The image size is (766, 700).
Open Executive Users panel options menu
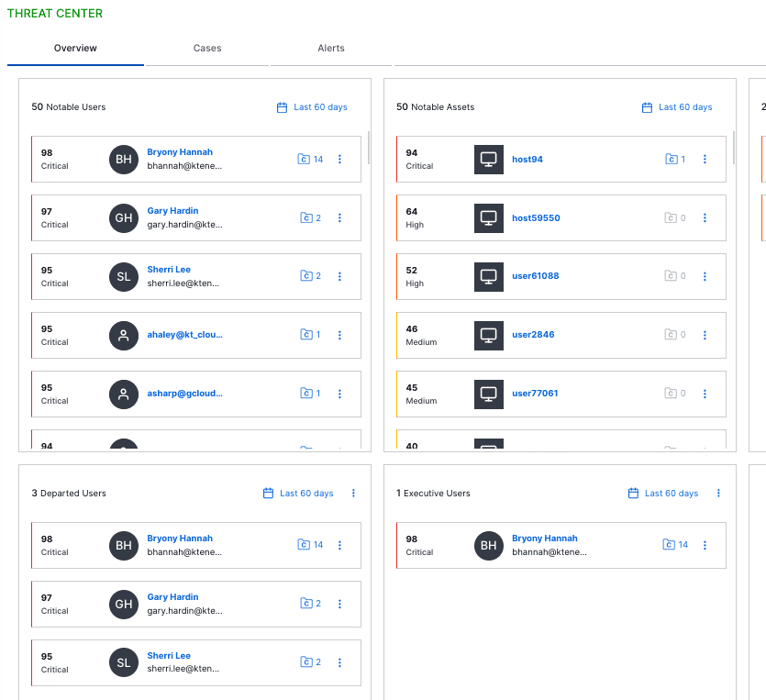point(718,494)
